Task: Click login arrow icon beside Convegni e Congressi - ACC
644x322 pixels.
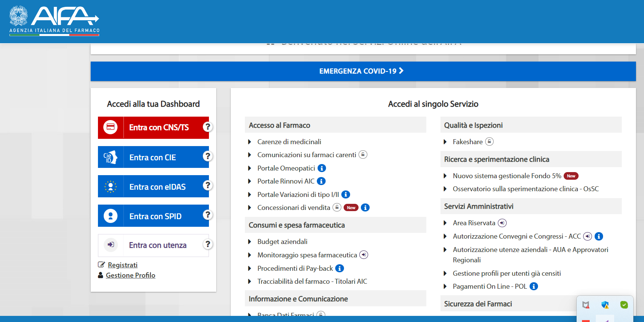Action: pos(588,236)
